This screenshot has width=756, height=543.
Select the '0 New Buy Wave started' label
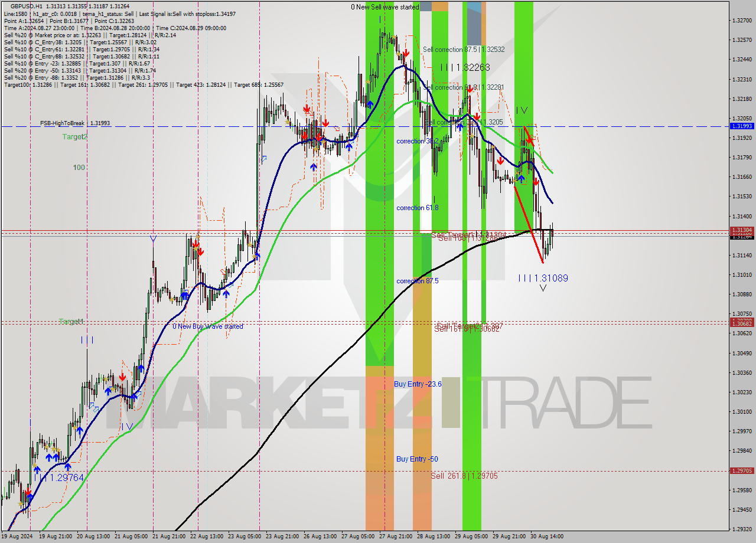click(208, 326)
